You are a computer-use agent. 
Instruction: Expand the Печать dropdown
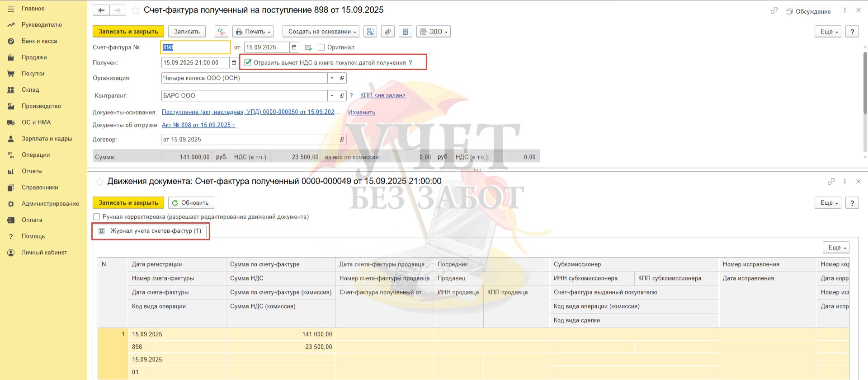coord(253,32)
